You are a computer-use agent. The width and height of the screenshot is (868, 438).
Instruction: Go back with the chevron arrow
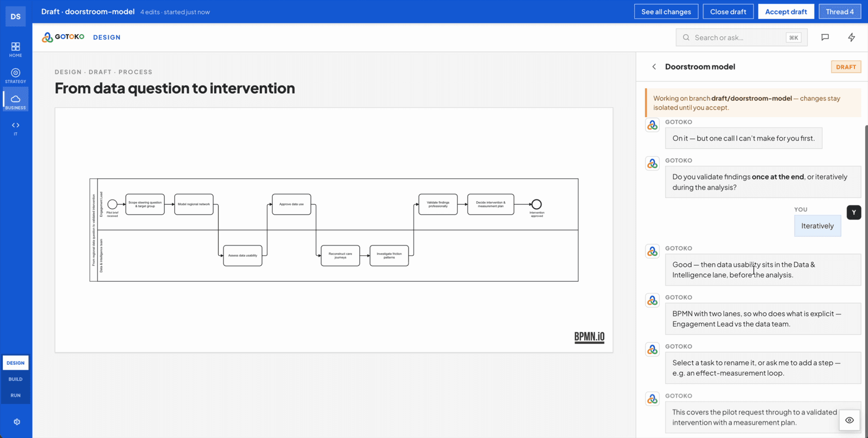[x=654, y=67]
